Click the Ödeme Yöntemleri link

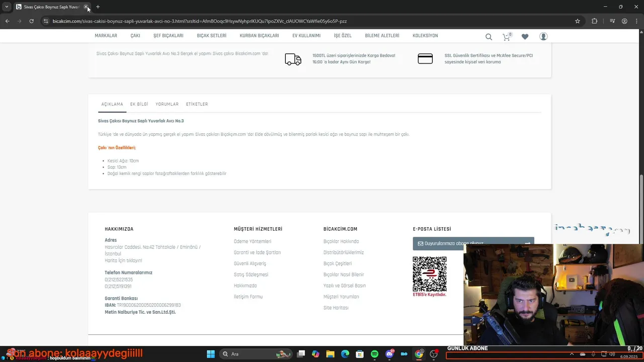click(253, 241)
